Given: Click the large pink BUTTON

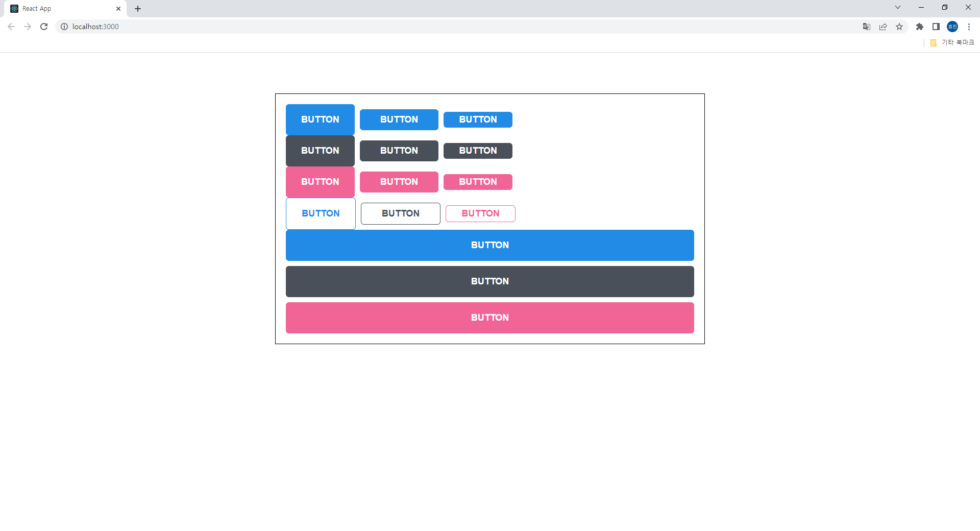Looking at the screenshot, I should tap(320, 182).
